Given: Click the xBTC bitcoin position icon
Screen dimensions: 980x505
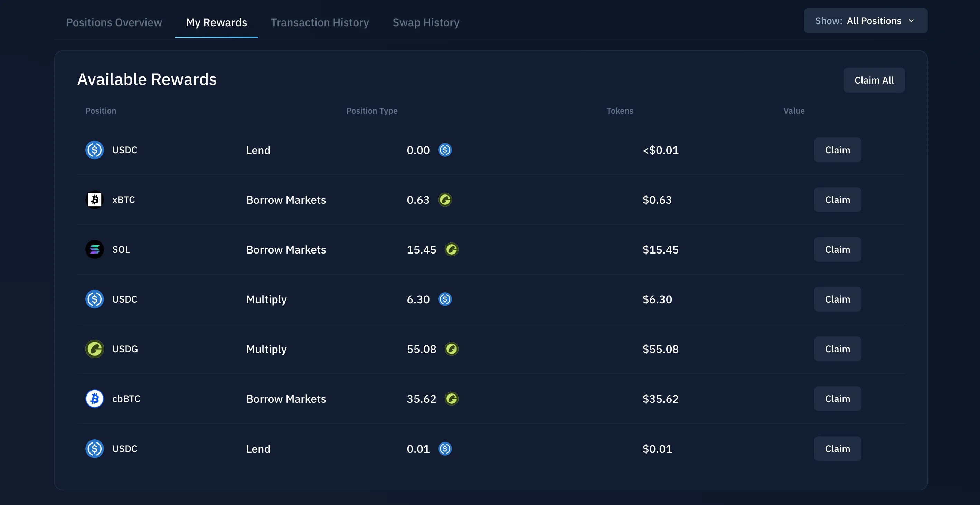Looking at the screenshot, I should pyautogui.click(x=94, y=200).
